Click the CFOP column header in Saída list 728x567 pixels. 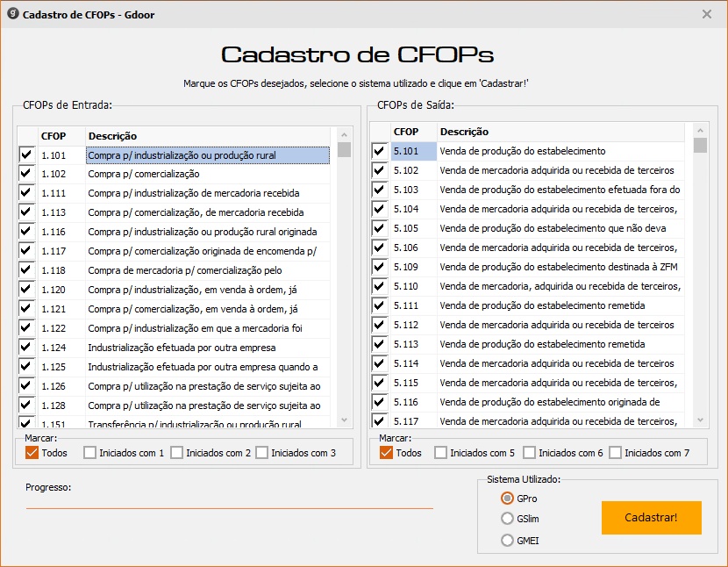[x=414, y=132]
